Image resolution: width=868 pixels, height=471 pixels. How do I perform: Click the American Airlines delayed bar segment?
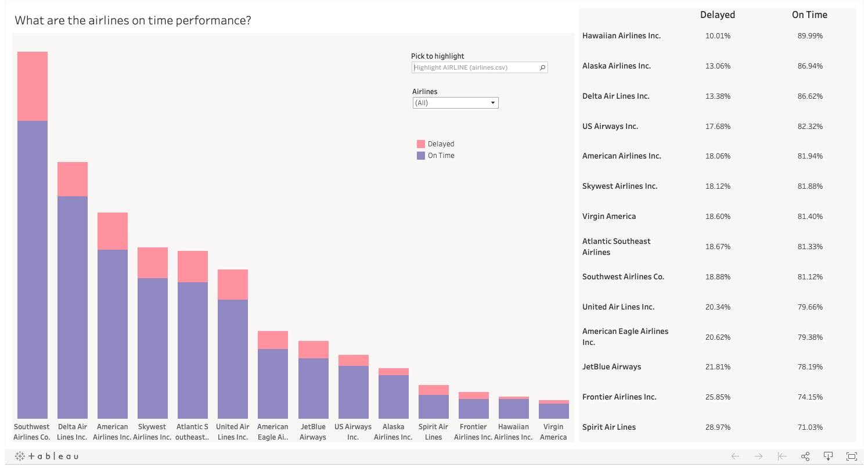pos(113,231)
